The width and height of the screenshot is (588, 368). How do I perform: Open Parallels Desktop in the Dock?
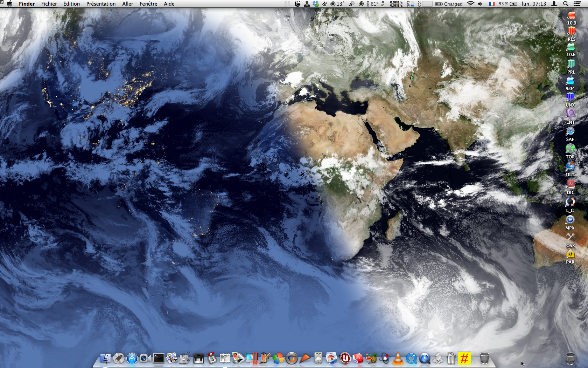[x=252, y=358]
